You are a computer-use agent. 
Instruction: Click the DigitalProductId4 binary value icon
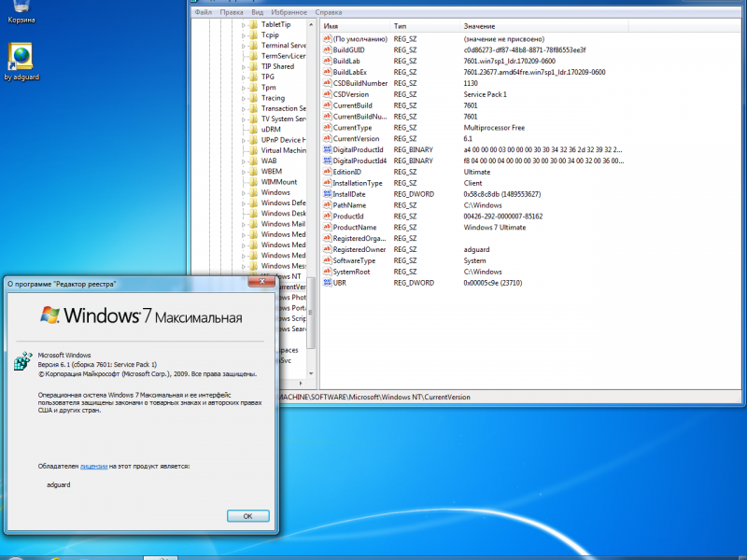[x=327, y=161]
